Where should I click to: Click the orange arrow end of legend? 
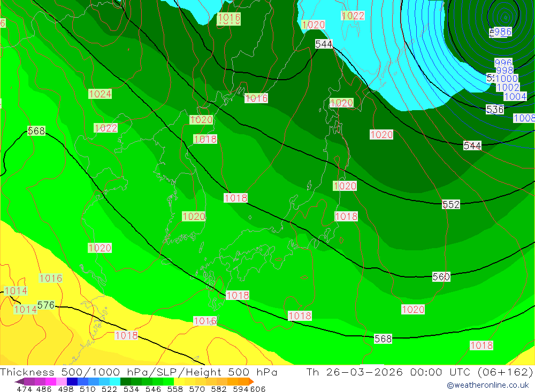[251, 381]
